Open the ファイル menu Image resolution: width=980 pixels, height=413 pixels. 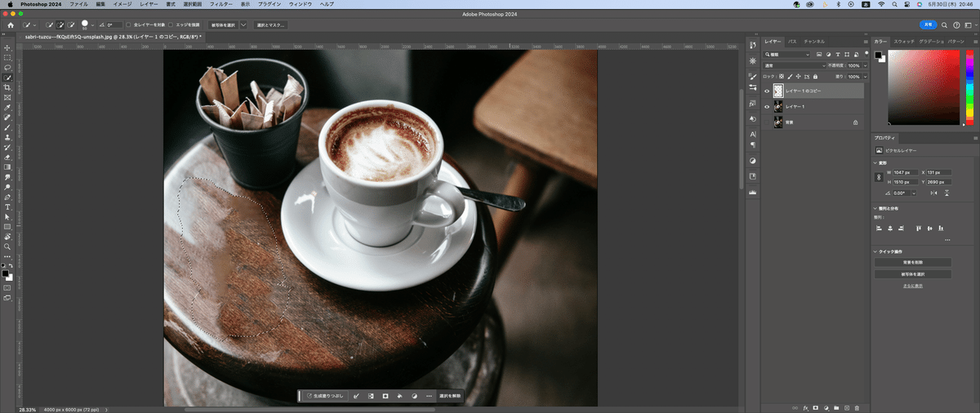79,4
